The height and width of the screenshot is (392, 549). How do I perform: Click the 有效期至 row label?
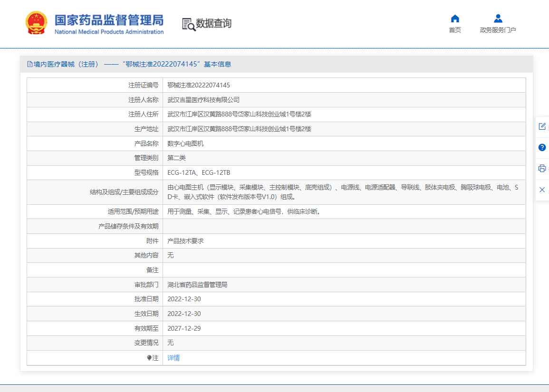point(146,328)
